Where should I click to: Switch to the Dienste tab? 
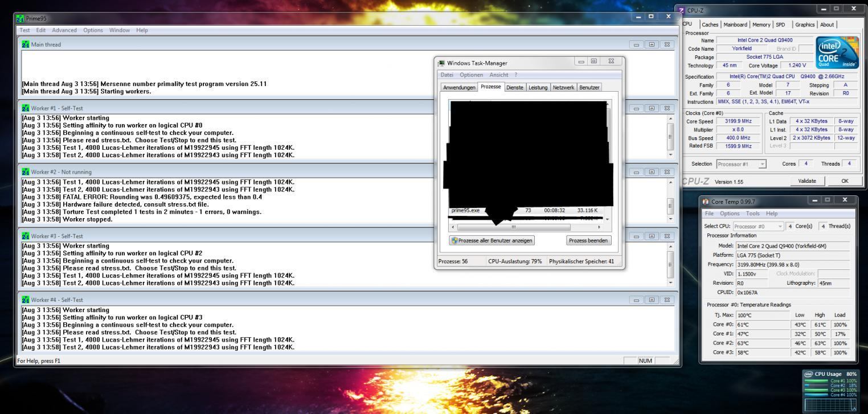pyautogui.click(x=516, y=87)
